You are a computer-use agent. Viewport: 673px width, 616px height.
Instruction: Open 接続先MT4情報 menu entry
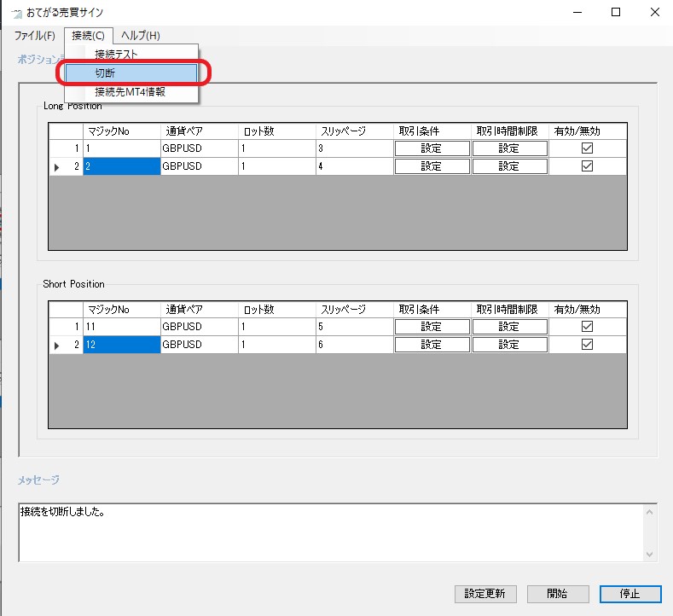coord(132,91)
